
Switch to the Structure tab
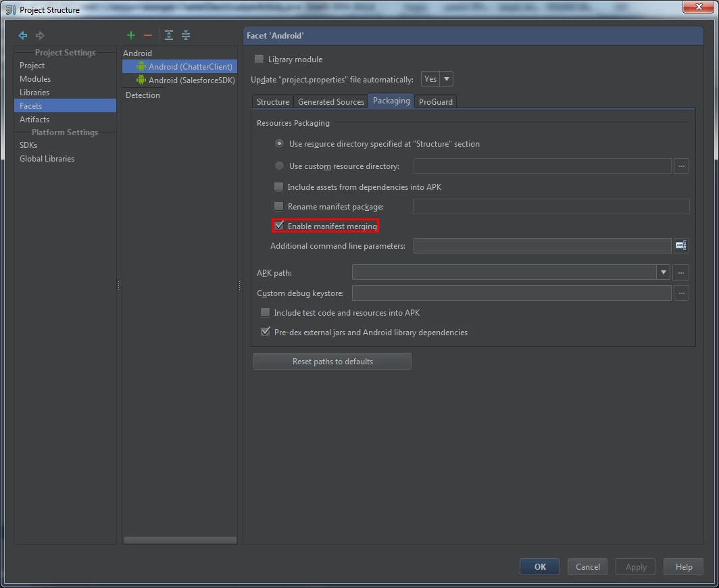[273, 102]
